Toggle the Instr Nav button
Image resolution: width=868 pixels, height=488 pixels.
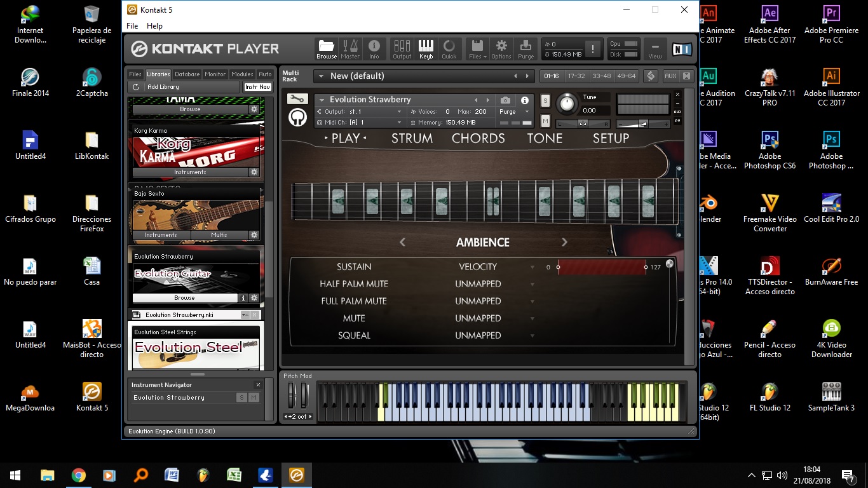[257, 87]
